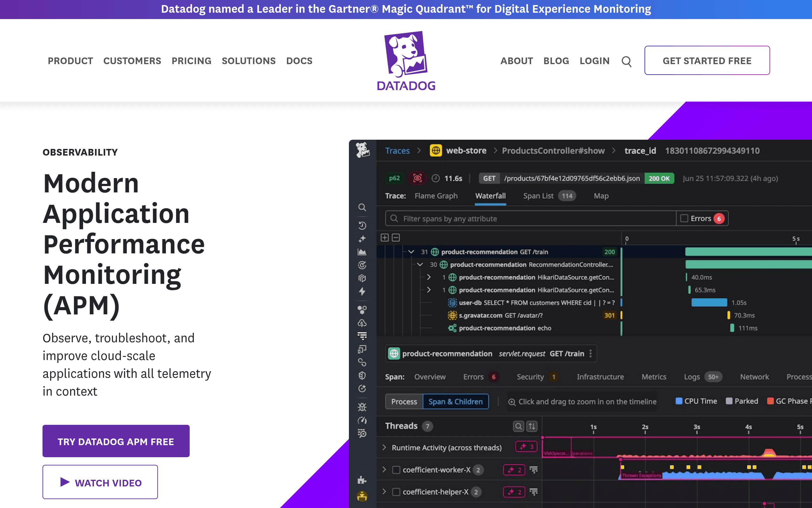
Task: Click the Parked gray legend swatch
Action: point(729,401)
